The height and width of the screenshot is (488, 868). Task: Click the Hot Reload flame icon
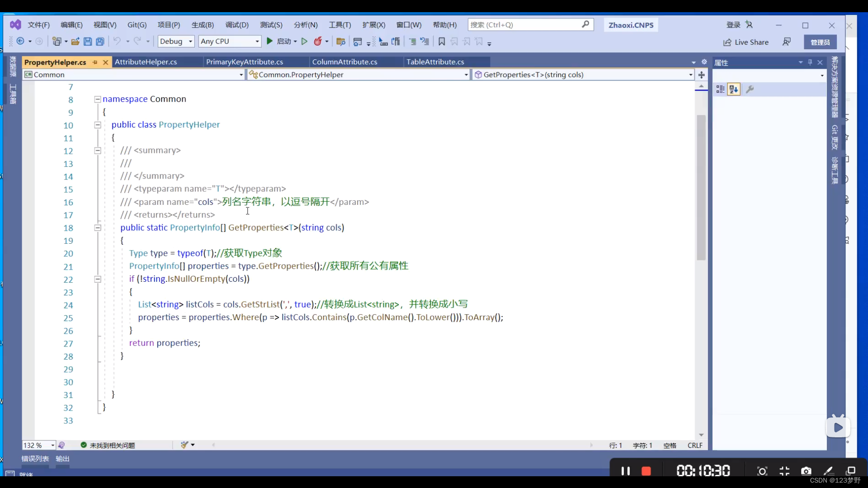(318, 41)
